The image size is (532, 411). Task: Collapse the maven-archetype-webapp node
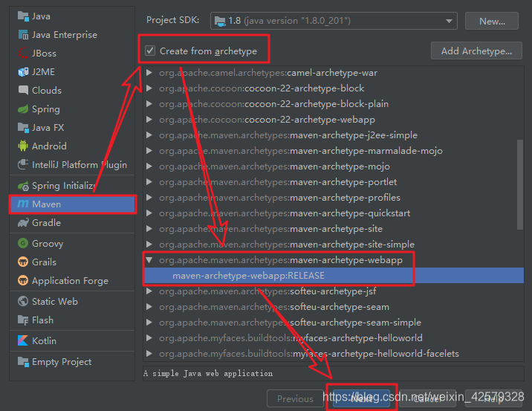(149, 260)
